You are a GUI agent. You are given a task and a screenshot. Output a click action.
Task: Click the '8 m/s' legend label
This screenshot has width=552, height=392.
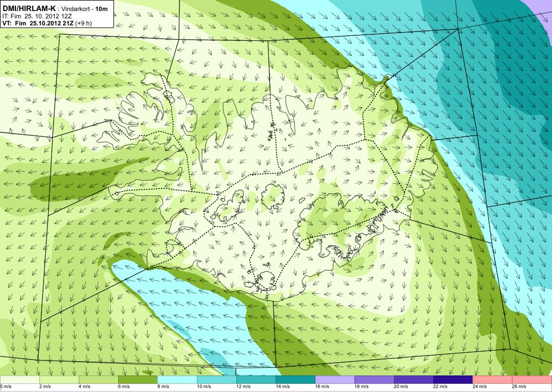pyautogui.click(x=163, y=386)
